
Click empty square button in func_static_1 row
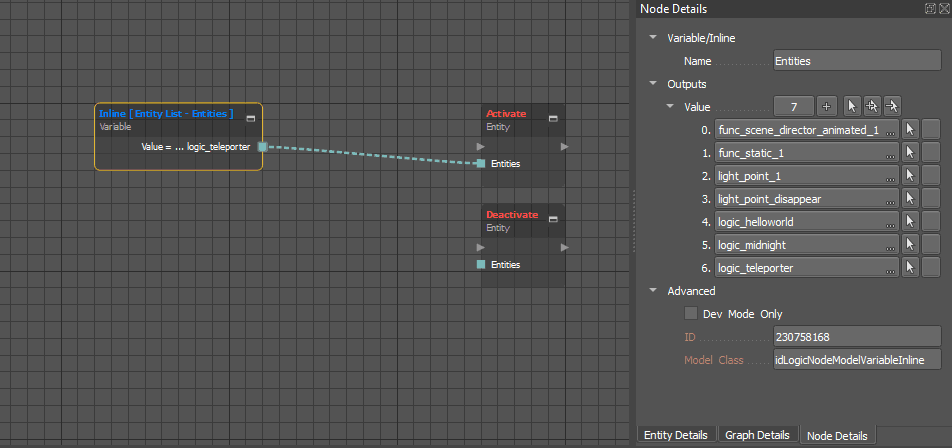coord(931,153)
